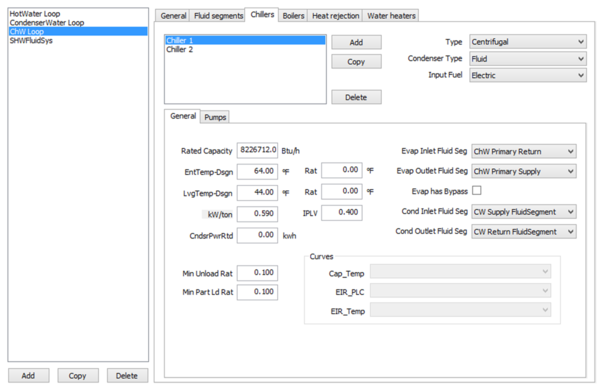Click the LvgTemp-Dsgn field showing 44.00
This screenshot has width=602, height=384.
257,192
